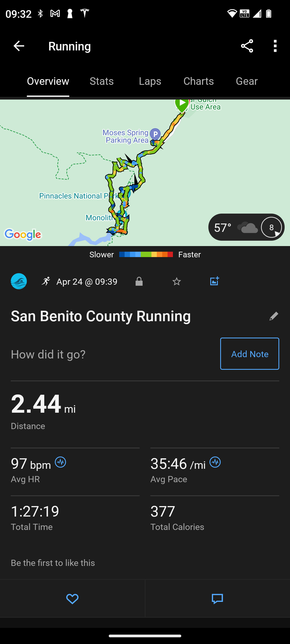Tap heart rate insight icon beside 97 bpm
The height and width of the screenshot is (644, 290).
coord(60,462)
